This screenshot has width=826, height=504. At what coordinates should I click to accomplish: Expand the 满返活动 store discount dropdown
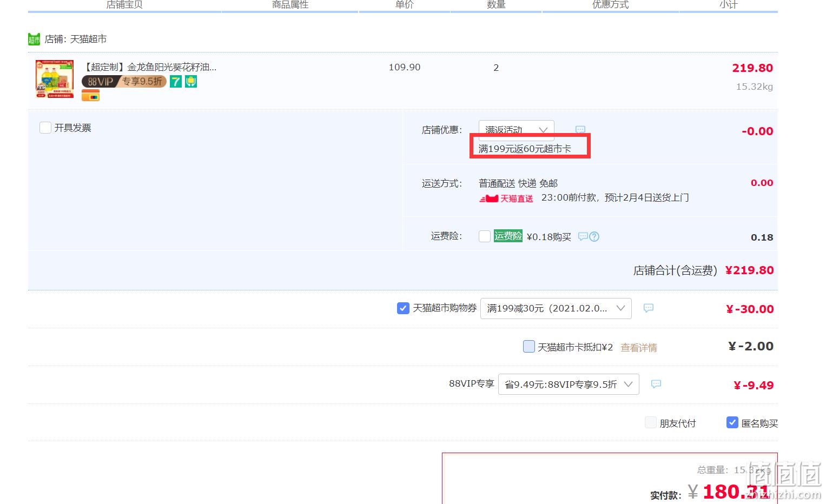tap(517, 130)
